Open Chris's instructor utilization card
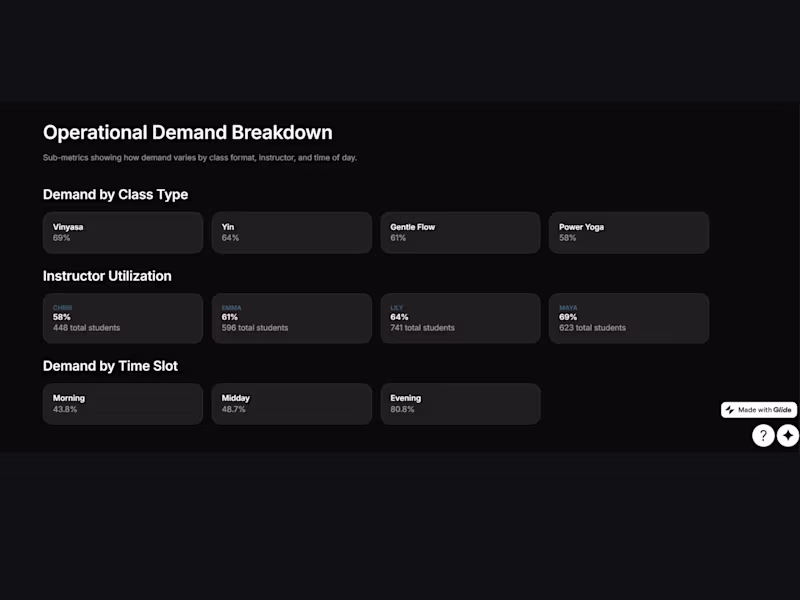 point(123,318)
